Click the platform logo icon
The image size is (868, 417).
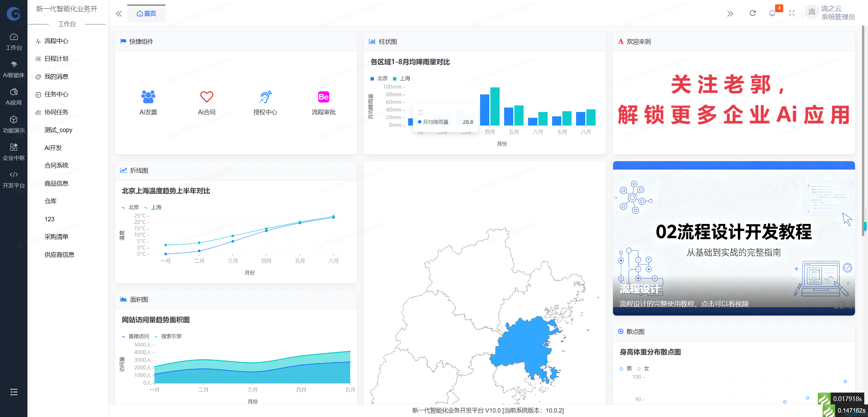tap(14, 14)
